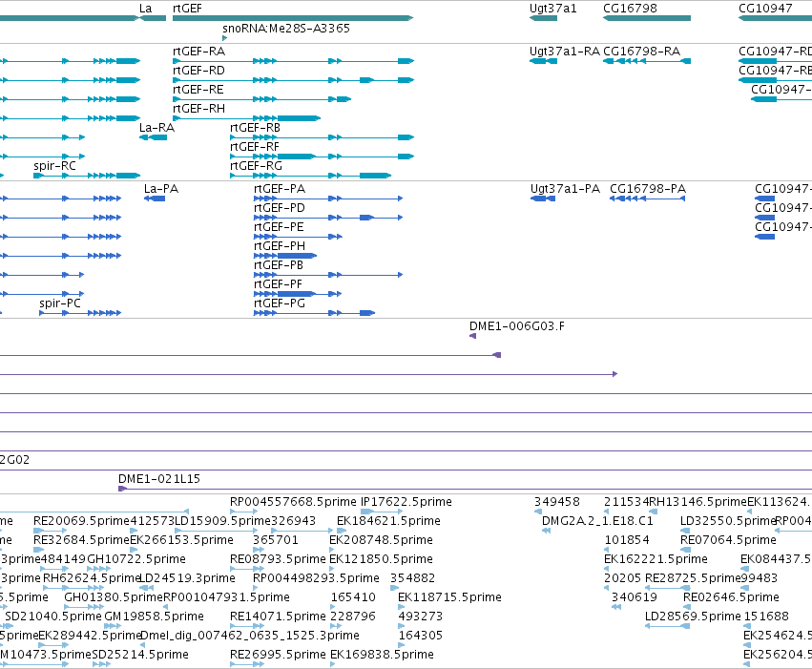This screenshot has width=812, height=669.
Task: Select transcript rtGEF-RE label
Action: 198,90
